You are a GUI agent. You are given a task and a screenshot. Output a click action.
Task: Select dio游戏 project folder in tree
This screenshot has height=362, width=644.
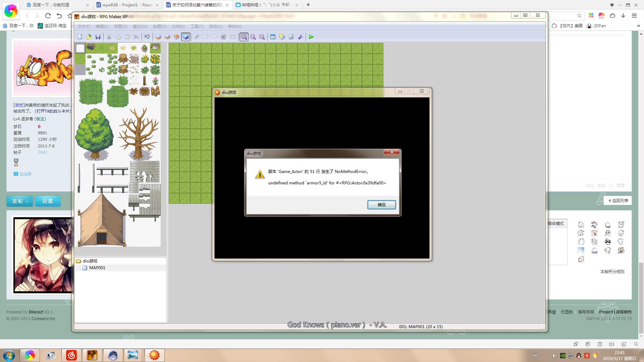point(90,261)
